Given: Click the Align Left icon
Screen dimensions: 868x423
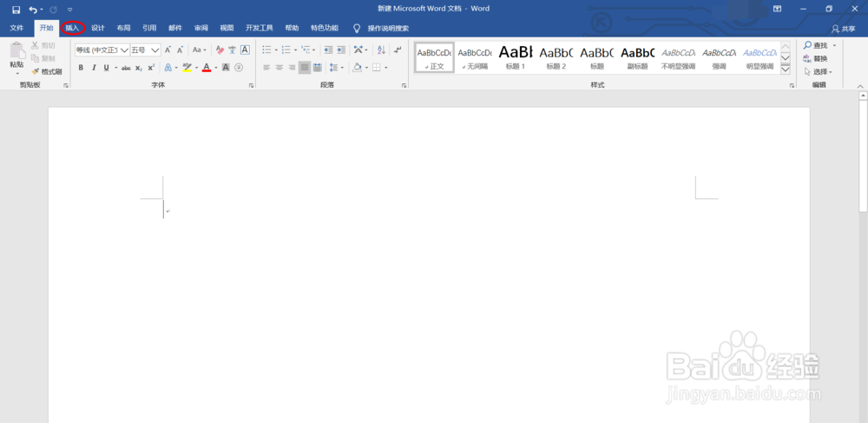Looking at the screenshot, I should [x=266, y=68].
